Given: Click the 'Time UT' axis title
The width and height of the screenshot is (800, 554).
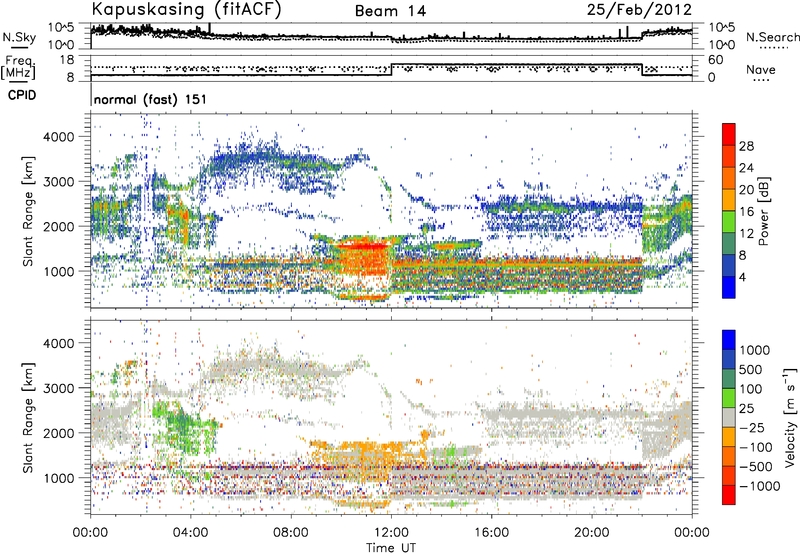Looking at the screenshot, I should pos(391,548).
